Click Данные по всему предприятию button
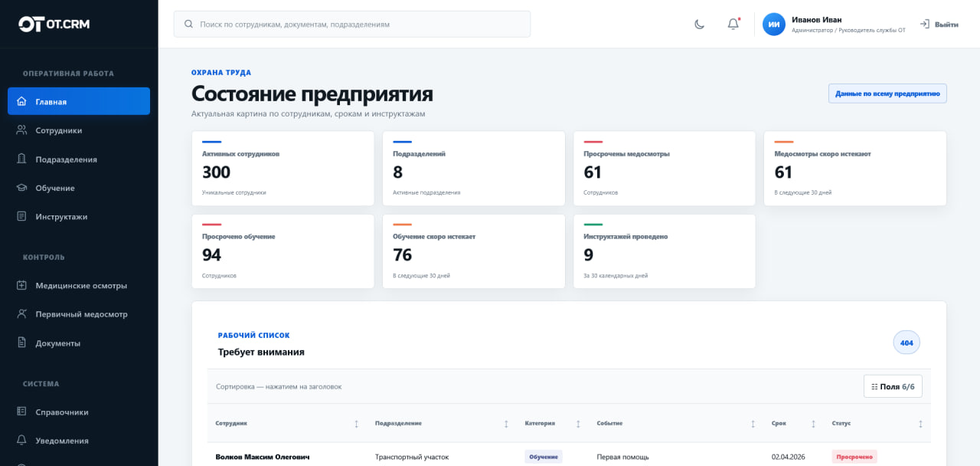The width and height of the screenshot is (980, 466). [x=887, y=94]
